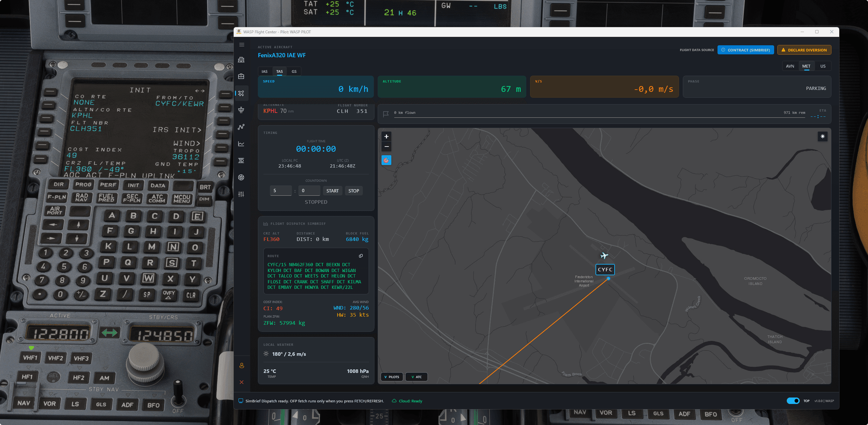Zoom out on the map with minus
The image size is (868, 425).
tap(386, 147)
